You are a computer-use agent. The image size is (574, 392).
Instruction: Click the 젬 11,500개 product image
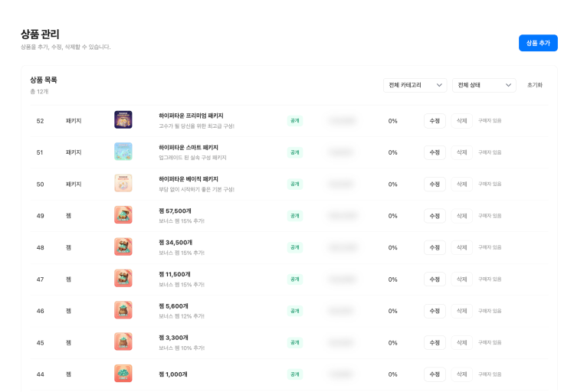pyautogui.click(x=123, y=278)
